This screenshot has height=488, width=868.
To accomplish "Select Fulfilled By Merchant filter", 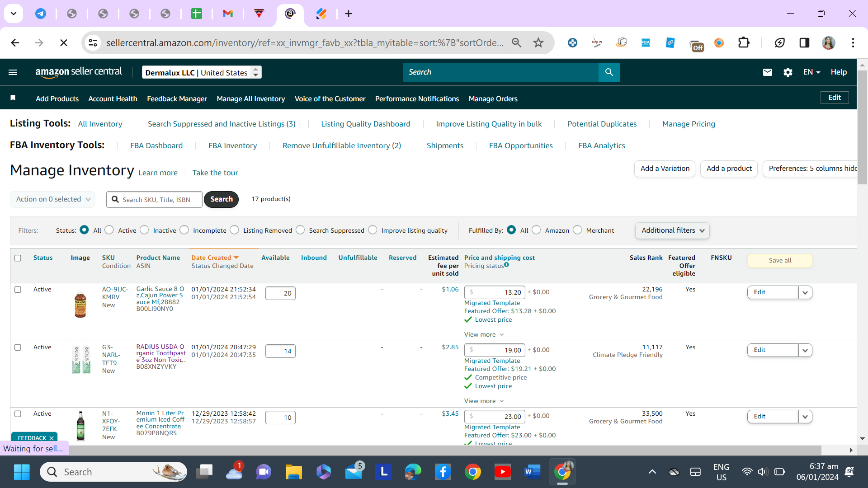I will (x=578, y=230).
